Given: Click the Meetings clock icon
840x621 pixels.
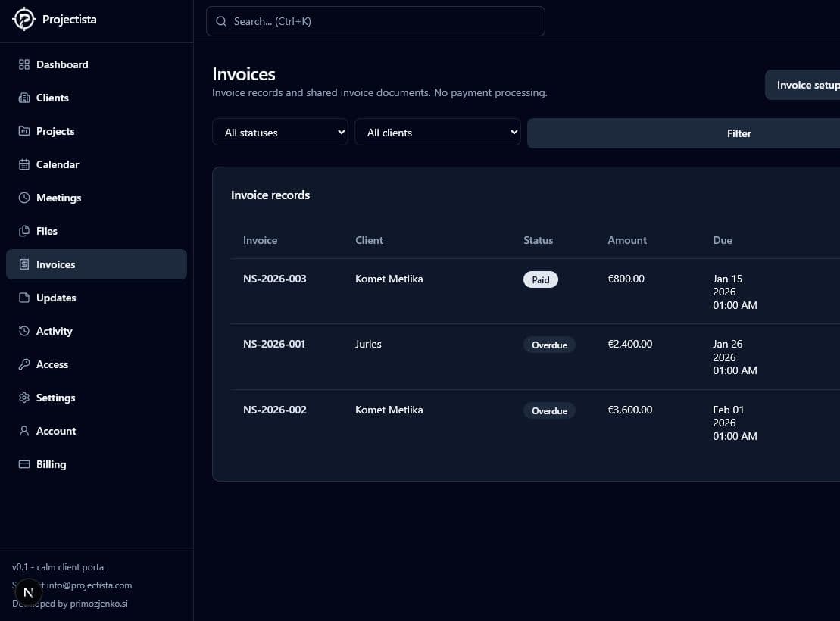Looking at the screenshot, I should [24, 198].
